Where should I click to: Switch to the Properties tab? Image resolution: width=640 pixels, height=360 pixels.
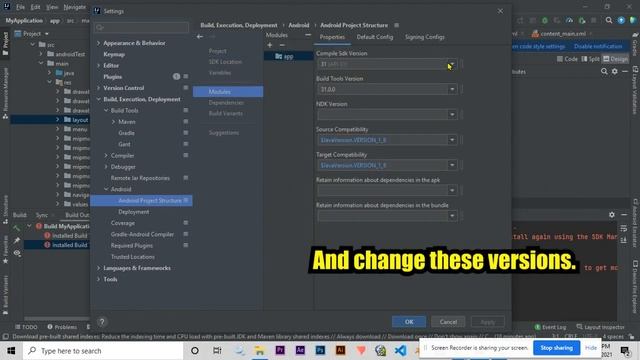tap(332, 37)
